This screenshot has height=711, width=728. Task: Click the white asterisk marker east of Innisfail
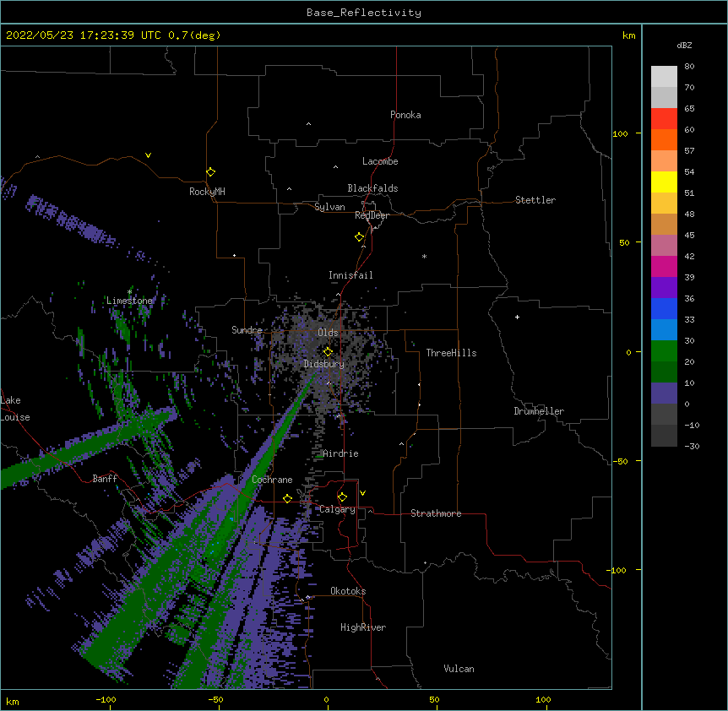point(424,256)
